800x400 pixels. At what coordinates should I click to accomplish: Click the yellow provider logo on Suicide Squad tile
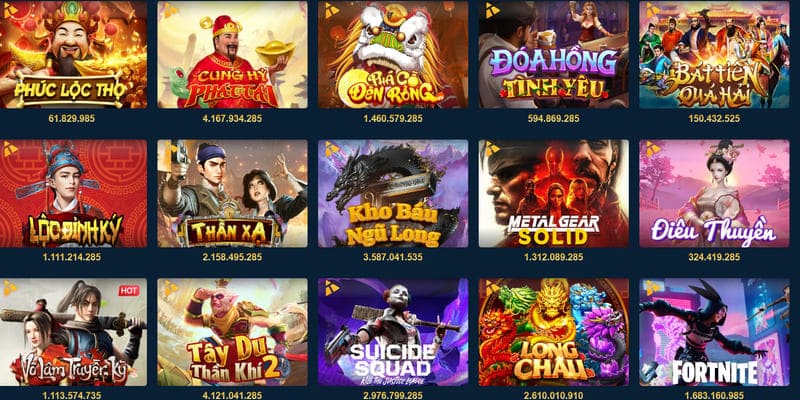click(332, 288)
